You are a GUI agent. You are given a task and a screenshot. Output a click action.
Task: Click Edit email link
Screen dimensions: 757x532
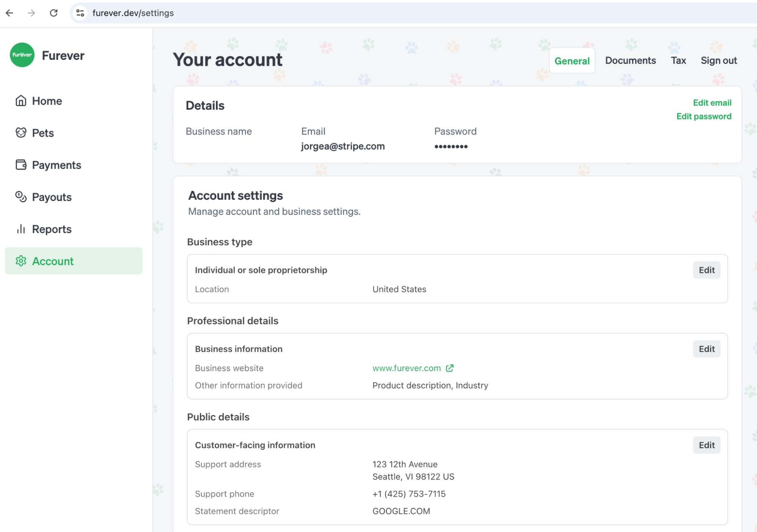(x=712, y=103)
